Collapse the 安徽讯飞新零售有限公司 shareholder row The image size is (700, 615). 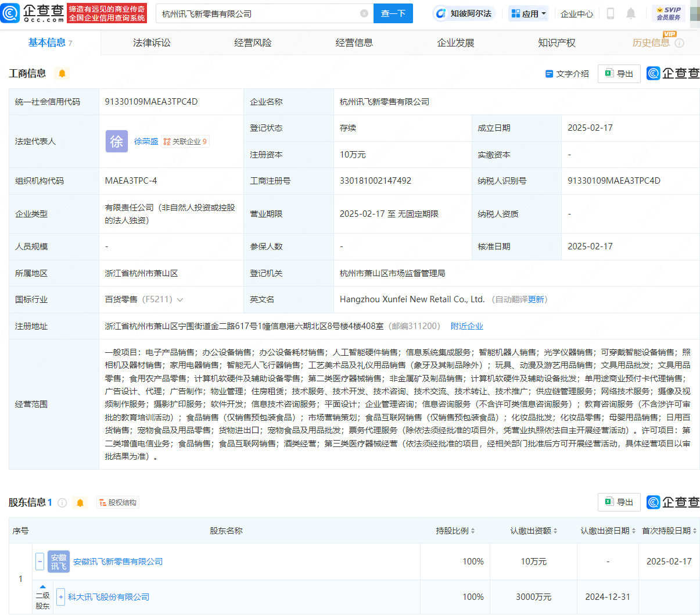(40, 562)
